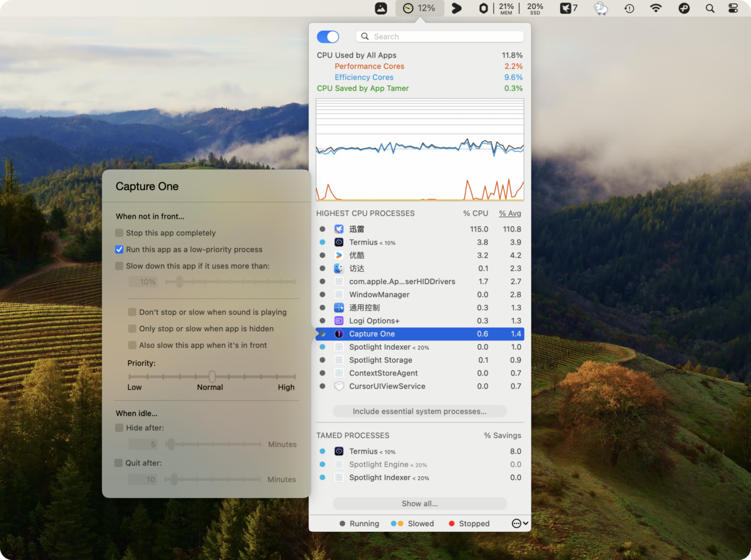Click the 通用控制 app icon
751x560 pixels.
[339, 307]
